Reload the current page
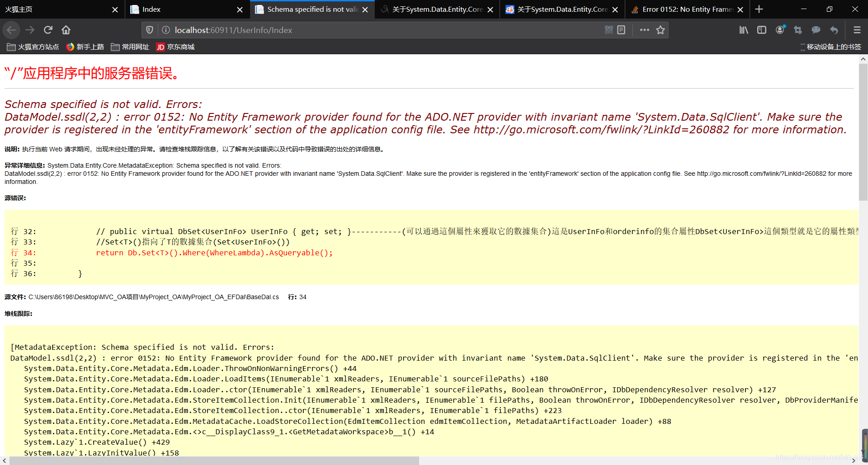868x465 pixels. point(48,30)
